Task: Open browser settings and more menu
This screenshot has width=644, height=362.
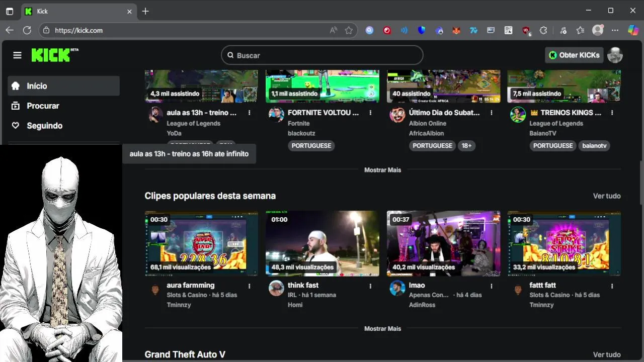Action: [x=615, y=30]
